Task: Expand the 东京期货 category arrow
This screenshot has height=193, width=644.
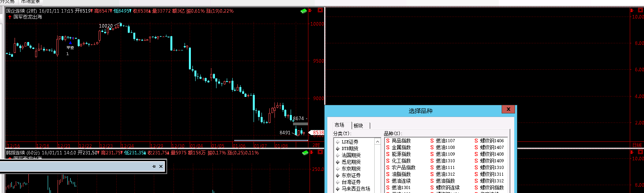Action: [x=338, y=169]
